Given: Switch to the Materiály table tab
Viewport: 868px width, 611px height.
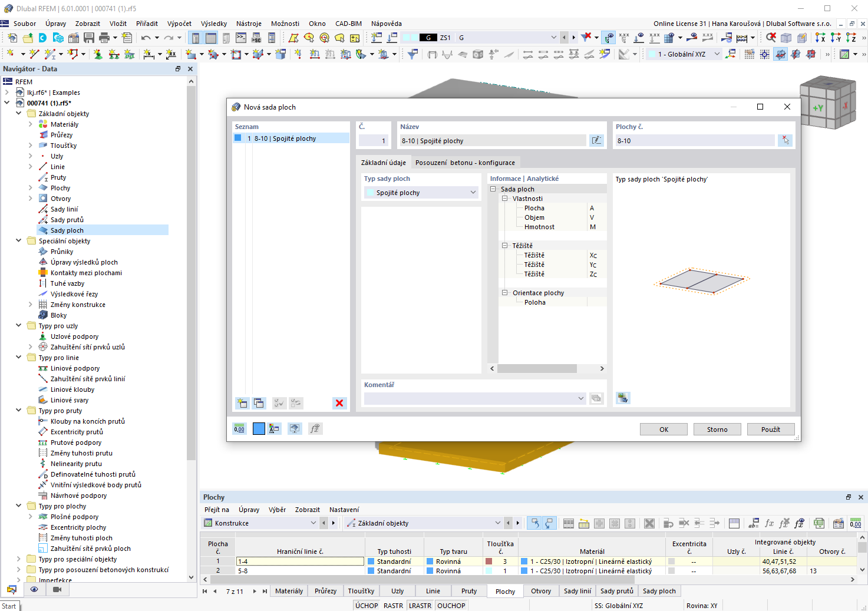Looking at the screenshot, I should 289,591.
